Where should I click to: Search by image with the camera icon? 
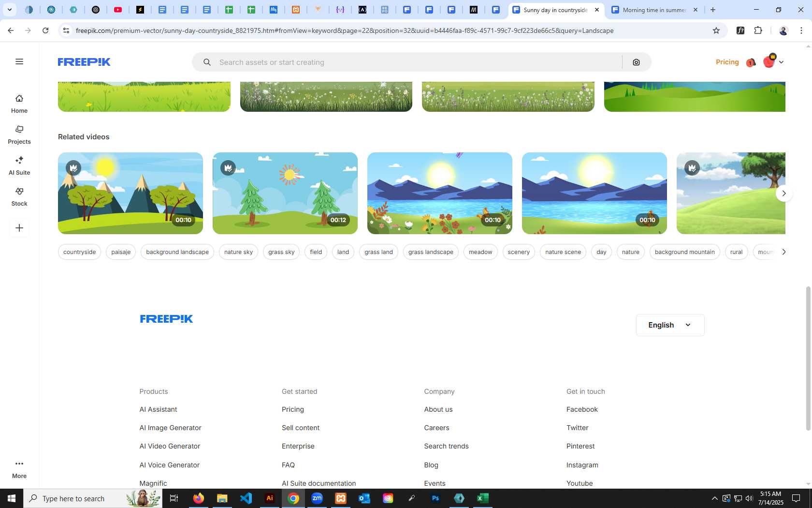(636, 62)
